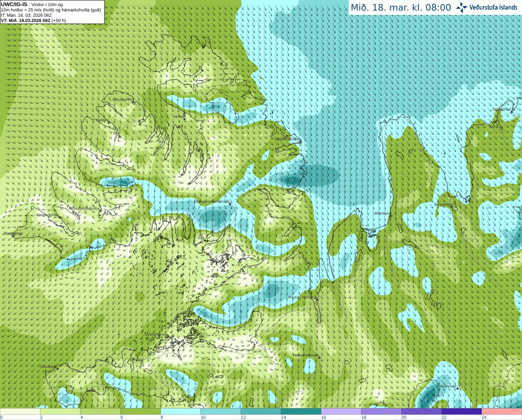Click the legend scale number 16
522x420 pixels.
click(323, 417)
